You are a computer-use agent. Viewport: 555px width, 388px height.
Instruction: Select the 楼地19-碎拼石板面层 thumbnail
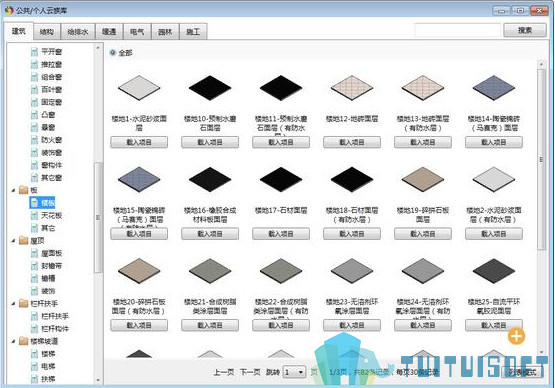pos(423,179)
